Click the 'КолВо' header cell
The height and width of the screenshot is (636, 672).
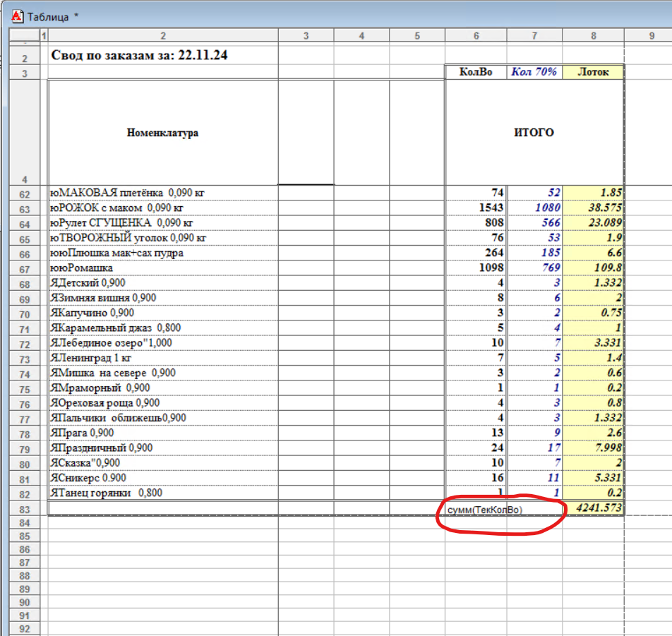click(476, 71)
